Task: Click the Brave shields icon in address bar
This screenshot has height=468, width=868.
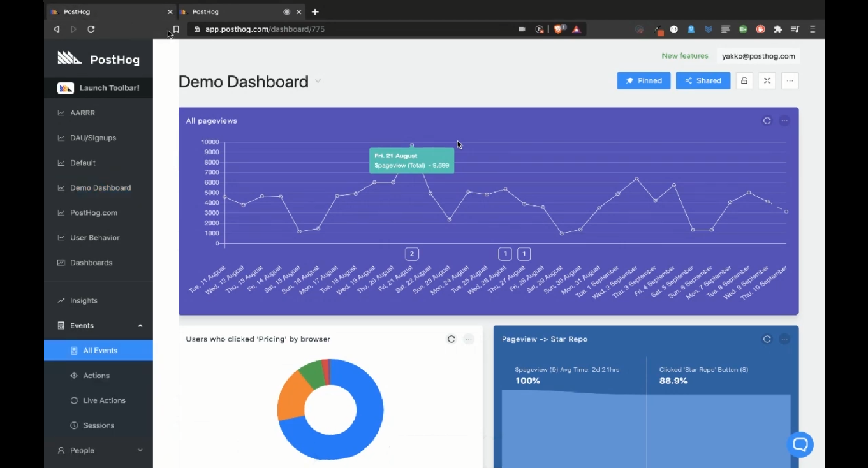Action: click(x=559, y=29)
